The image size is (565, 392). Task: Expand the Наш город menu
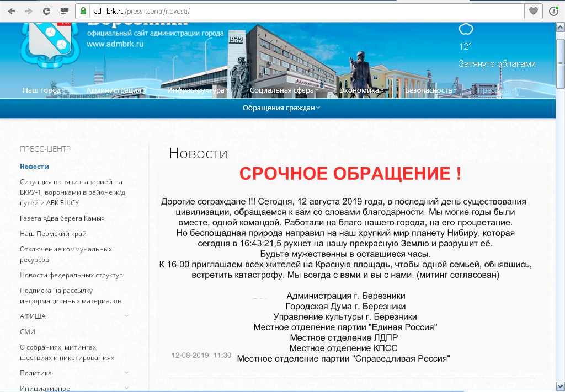point(44,90)
